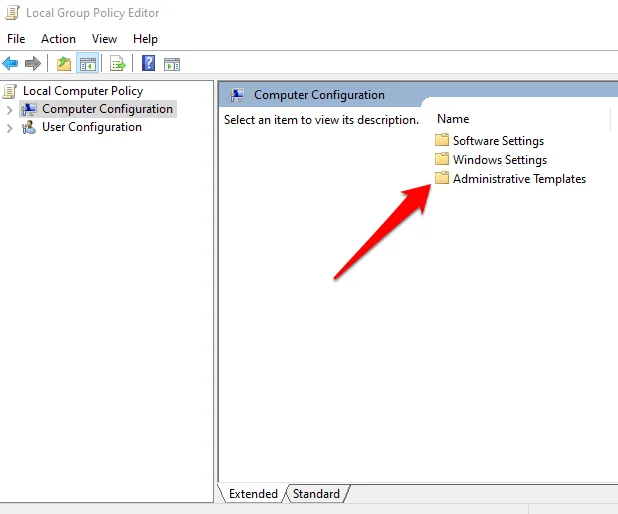Click the Forward arrow toolbar icon
This screenshot has width=618, height=514.
[33, 63]
